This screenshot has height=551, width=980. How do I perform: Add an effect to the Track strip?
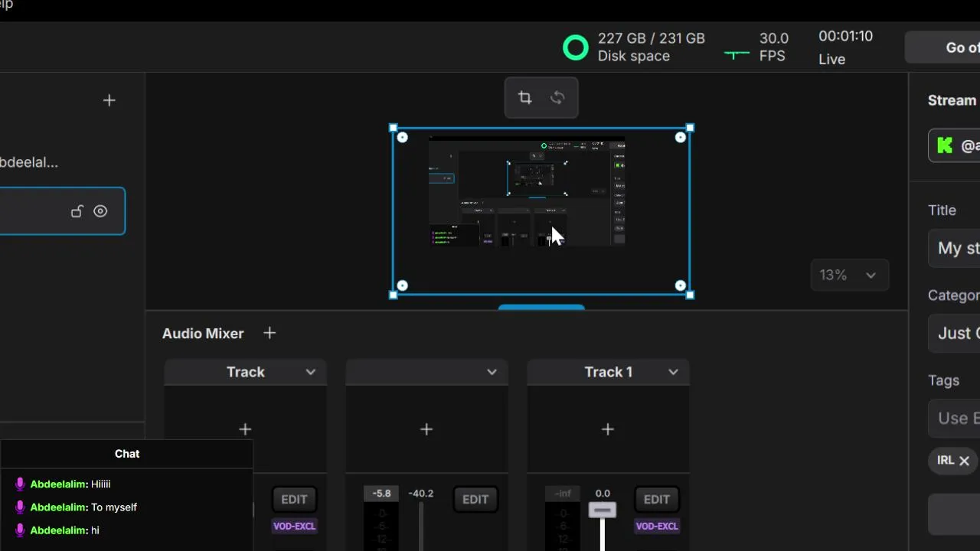245,429
